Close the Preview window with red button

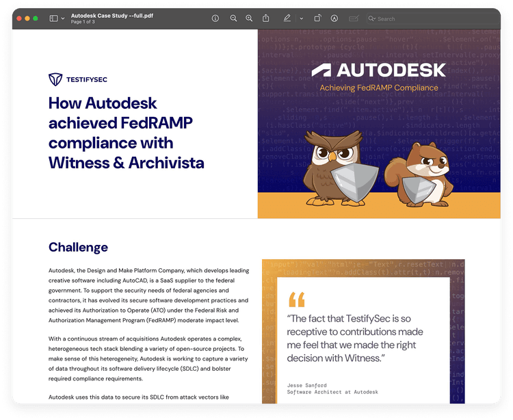coord(19,18)
